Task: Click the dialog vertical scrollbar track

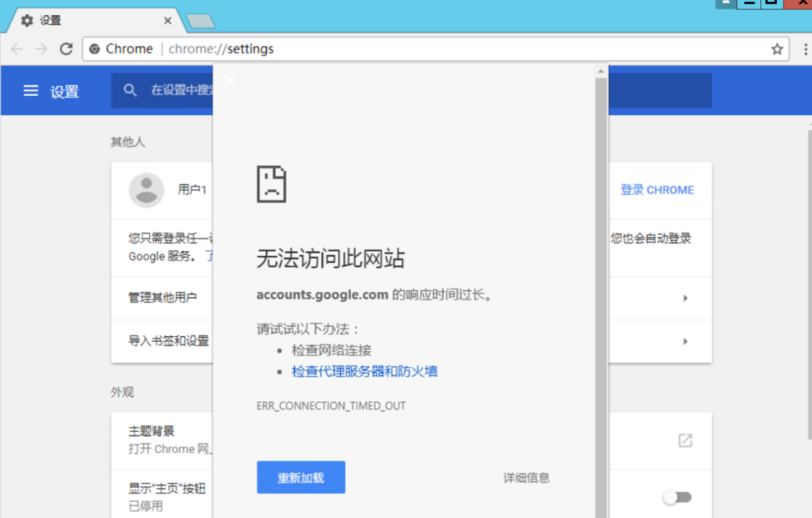Action: tap(601, 298)
